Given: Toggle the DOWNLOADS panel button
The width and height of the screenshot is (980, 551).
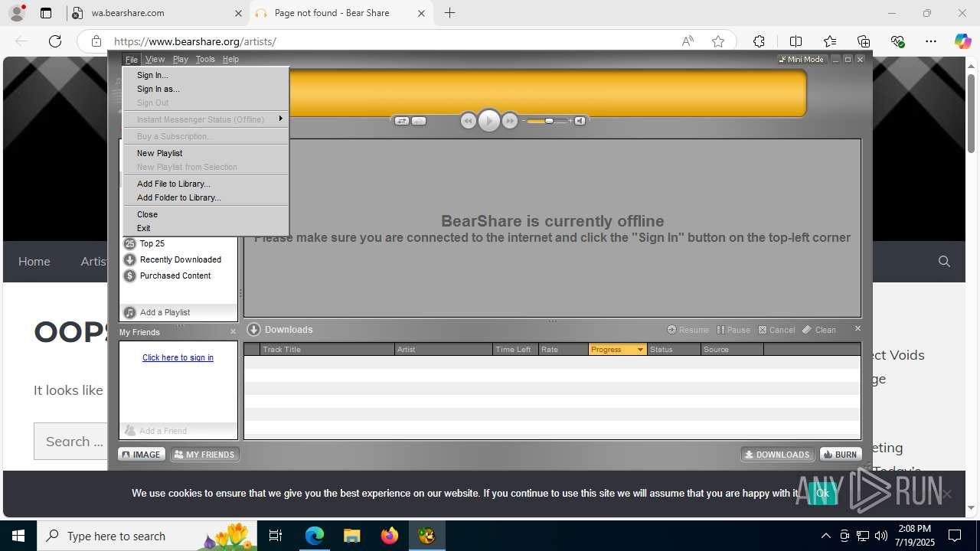Looking at the screenshot, I should coord(778,455).
